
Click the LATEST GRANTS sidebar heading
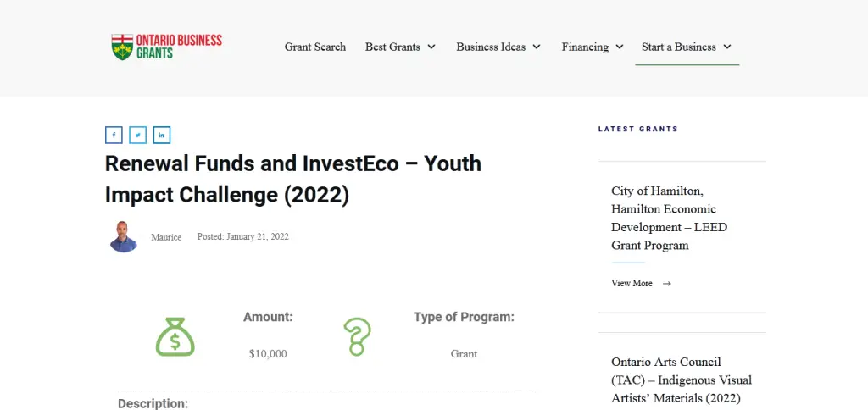[637, 129]
